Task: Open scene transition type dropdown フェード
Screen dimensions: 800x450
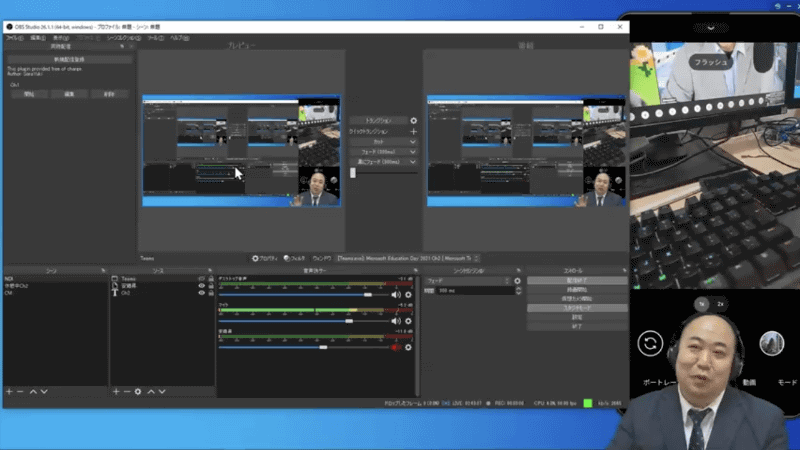Action: click(x=468, y=281)
